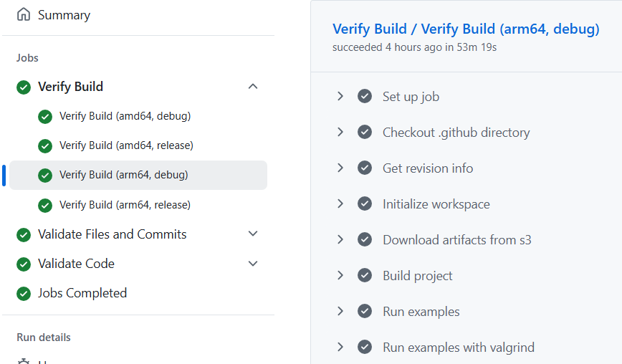Expand the Checkout .github directory step
Screen dimensions: 622x364
[x=340, y=133]
